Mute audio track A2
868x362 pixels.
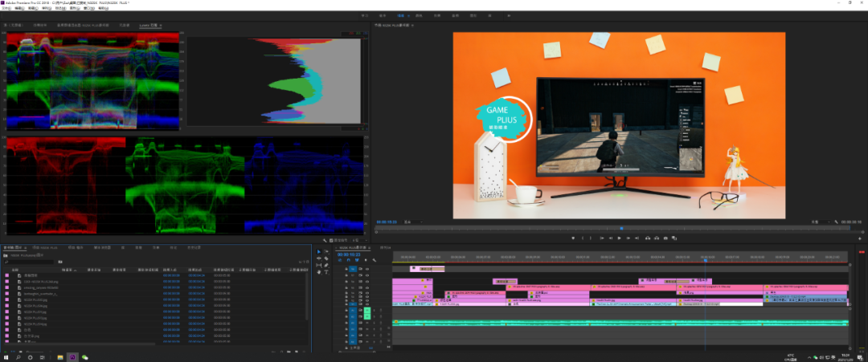tap(367, 317)
